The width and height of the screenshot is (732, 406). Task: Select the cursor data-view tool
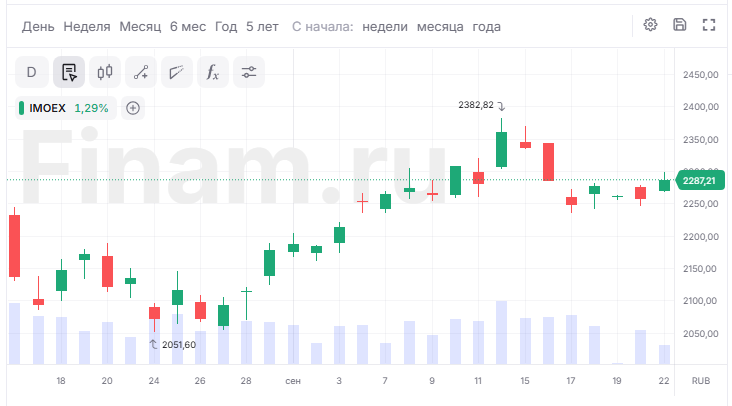coord(69,72)
